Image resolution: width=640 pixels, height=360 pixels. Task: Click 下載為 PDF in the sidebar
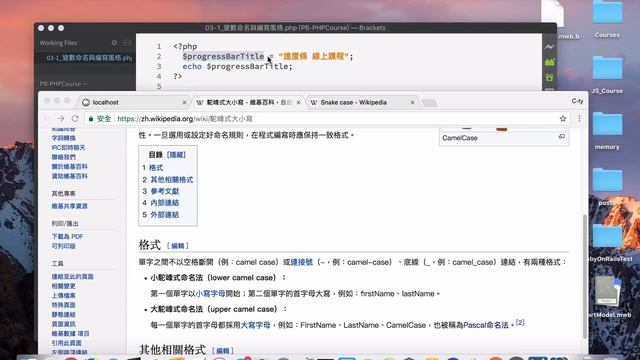point(67,236)
